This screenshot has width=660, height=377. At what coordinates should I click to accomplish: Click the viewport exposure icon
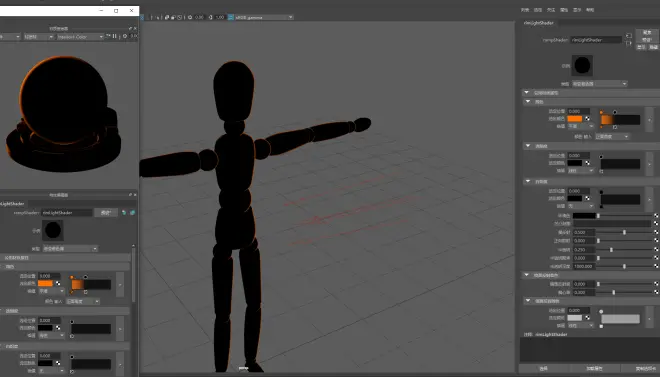coord(190,17)
